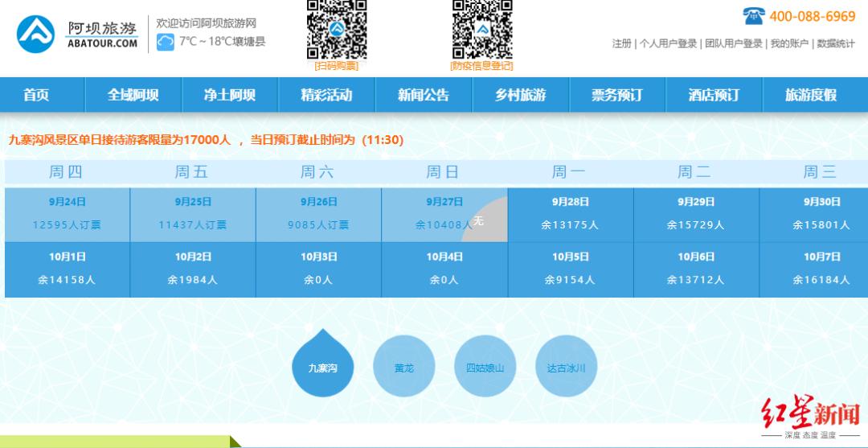Click the 扫码购票 label link
Screen dimensions: 868x448
(x=337, y=66)
